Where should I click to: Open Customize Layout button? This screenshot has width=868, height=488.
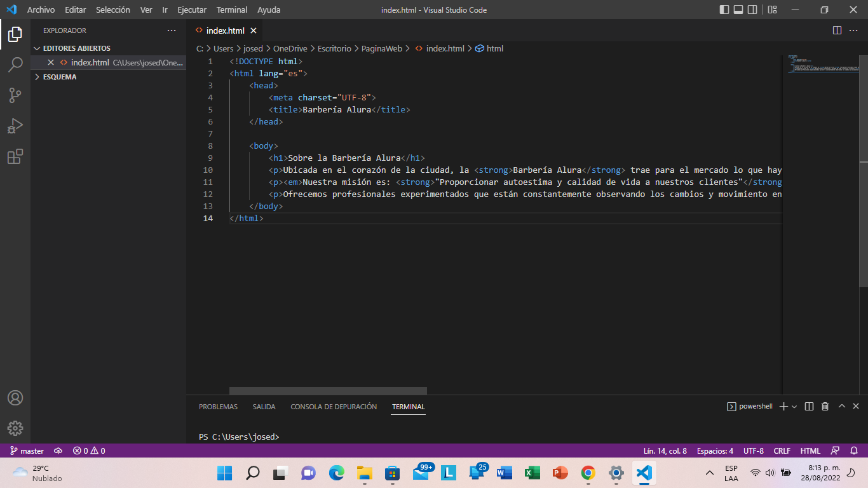click(x=772, y=10)
